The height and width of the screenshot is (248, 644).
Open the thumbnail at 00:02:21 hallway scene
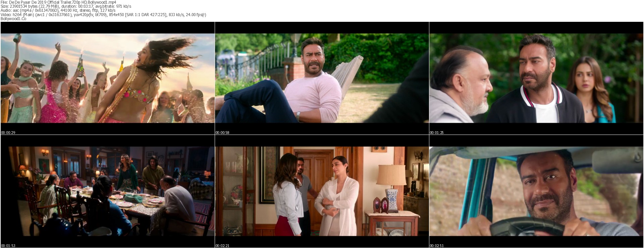(x=322, y=191)
